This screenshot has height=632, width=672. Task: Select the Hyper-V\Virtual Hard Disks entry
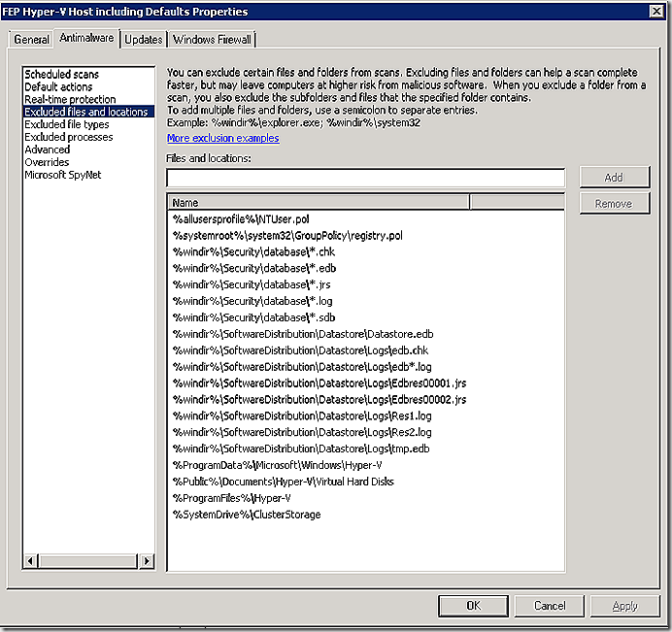[283, 482]
